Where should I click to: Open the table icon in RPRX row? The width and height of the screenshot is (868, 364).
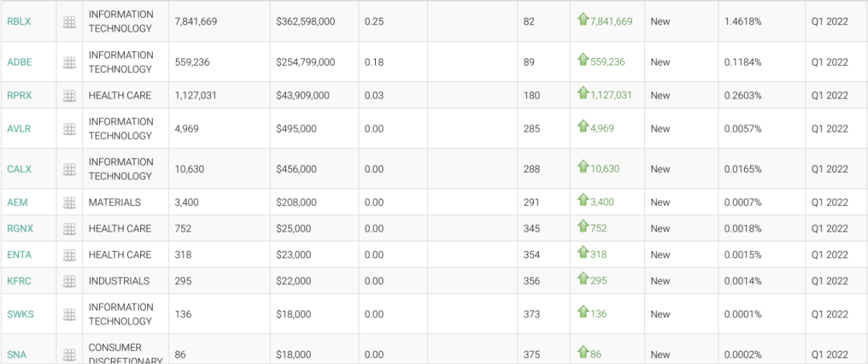(69, 96)
